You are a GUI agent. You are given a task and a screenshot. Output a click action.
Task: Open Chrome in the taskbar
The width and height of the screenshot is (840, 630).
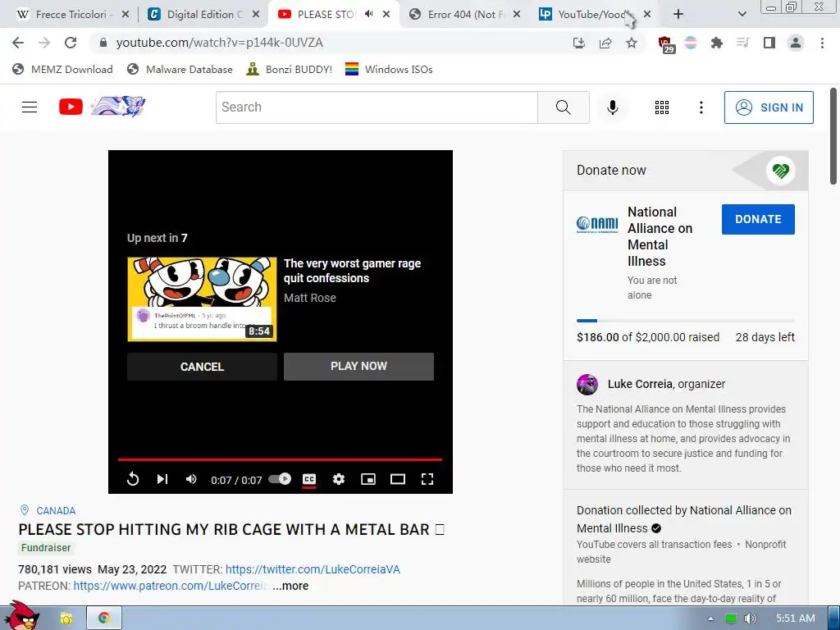coord(104,618)
